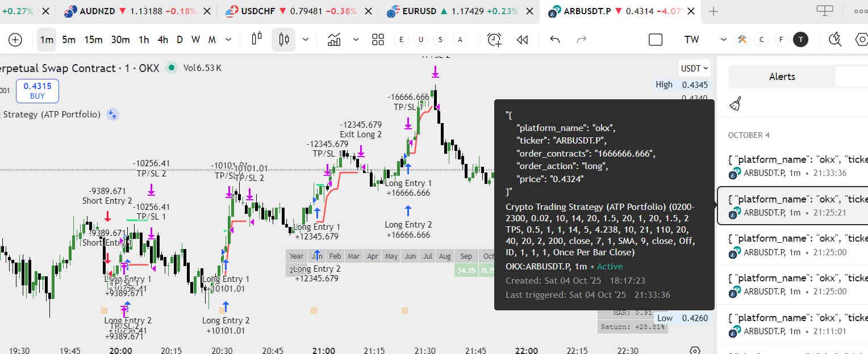Expand the indicators favorites chevron
The image size is (868, 354).
356,40
